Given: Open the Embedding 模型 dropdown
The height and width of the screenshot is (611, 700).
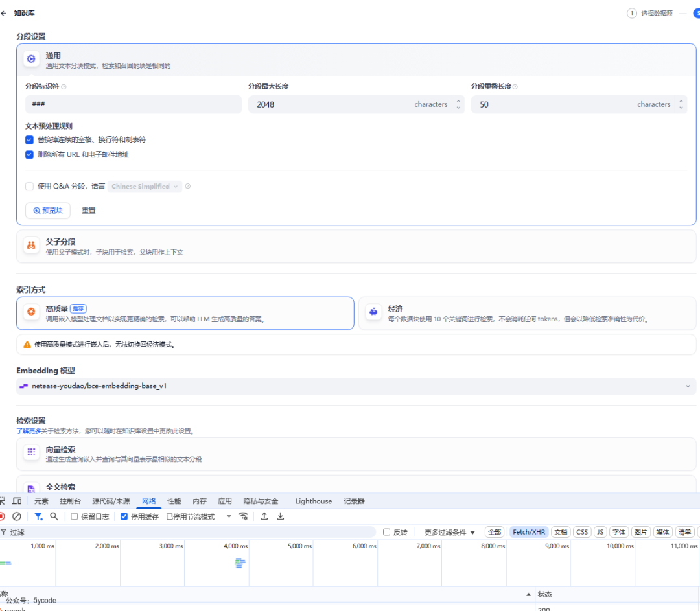Looking at the screenshot, I should point(356,386).
